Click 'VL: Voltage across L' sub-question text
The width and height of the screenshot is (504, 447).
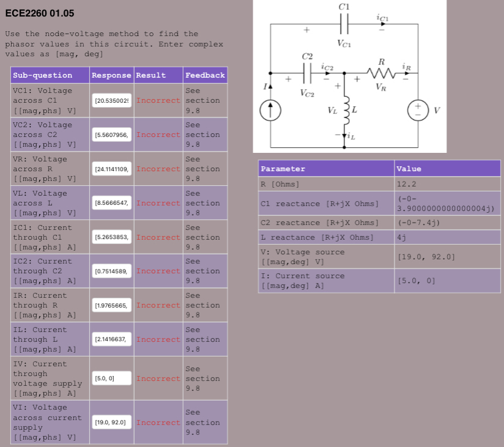44,203
